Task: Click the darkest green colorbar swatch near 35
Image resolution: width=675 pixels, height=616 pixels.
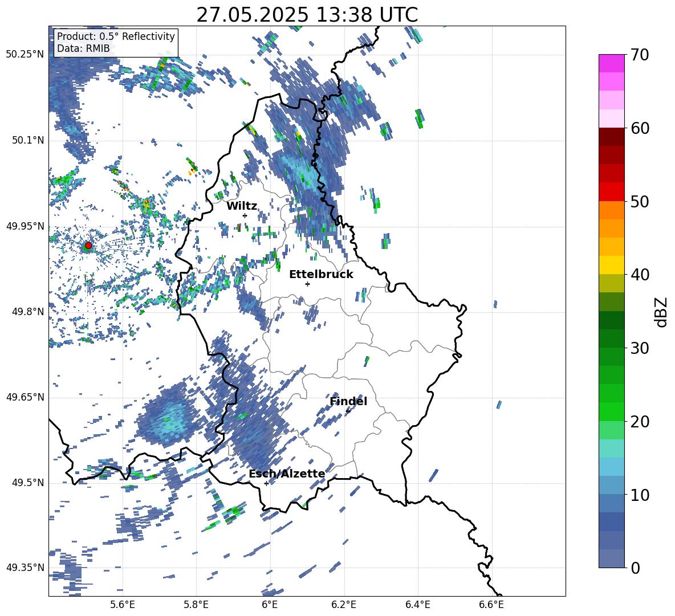Action: coord(611,320)
